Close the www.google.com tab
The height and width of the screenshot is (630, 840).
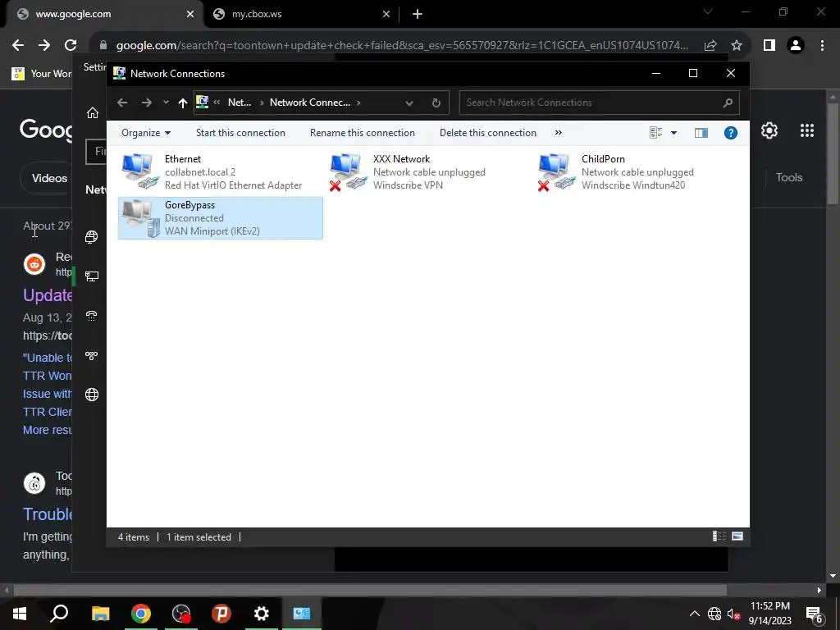[x=190, y=14]
